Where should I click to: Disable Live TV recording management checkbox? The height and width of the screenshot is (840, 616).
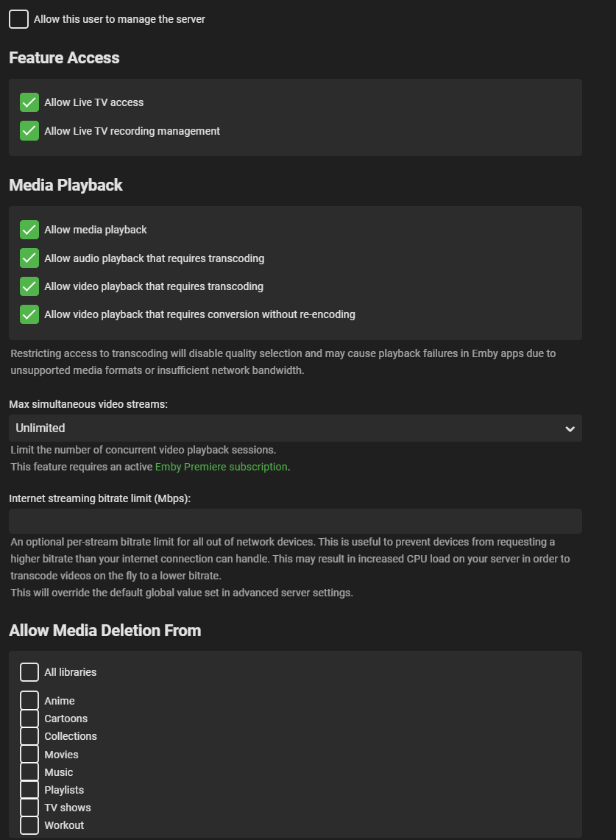click(29, 131)
